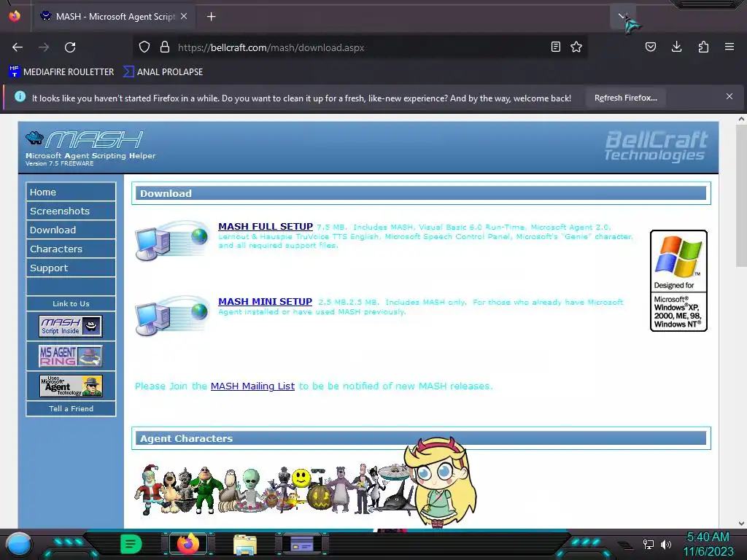The width and height of the screenshot is (747, 560).
Task: Click the scrollbar down arrow
Action: tap(741, 523)
